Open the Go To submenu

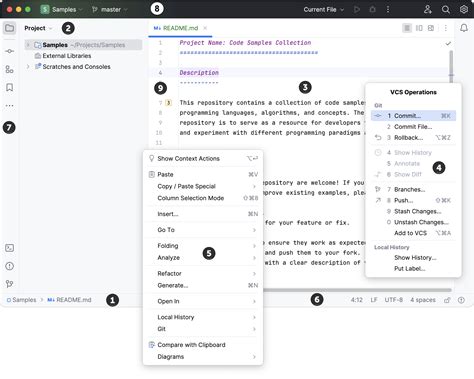click(203, 230)
